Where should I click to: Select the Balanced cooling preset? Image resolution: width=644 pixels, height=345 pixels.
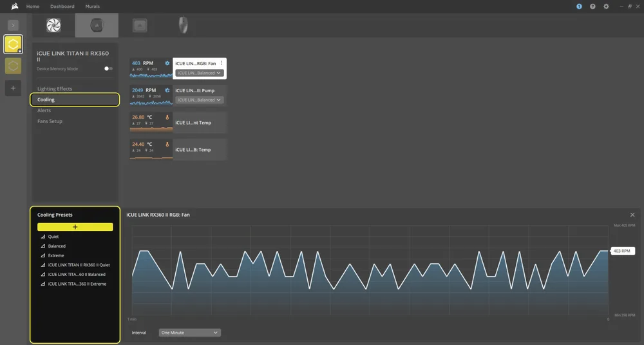point(57,246)
